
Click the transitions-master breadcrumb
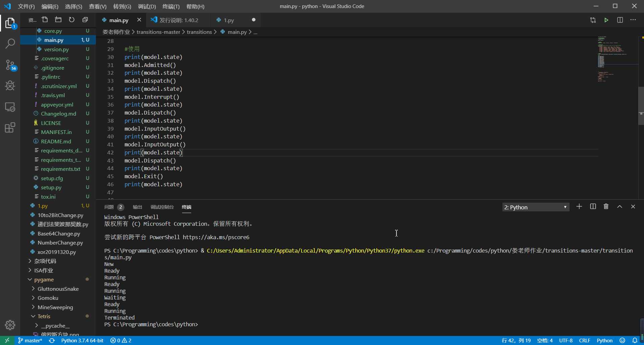[x=158, y=32]
